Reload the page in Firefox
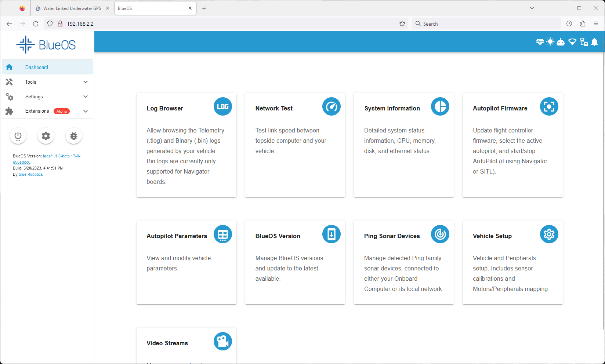Screen dimensions: 605x364 coord(36,23)
